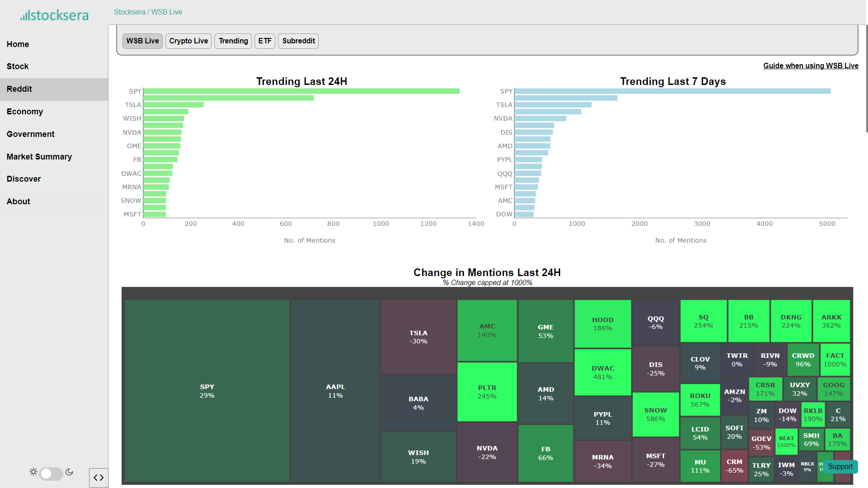Collapse sidebar with the code-bracket button
This screenshot has height=488, width=868.
point(99,478)
